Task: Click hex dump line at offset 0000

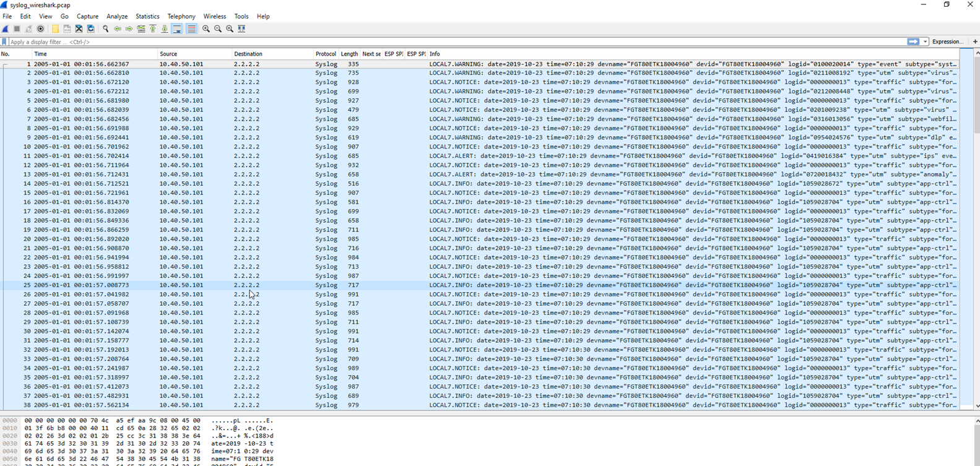Action: (137, 421)
